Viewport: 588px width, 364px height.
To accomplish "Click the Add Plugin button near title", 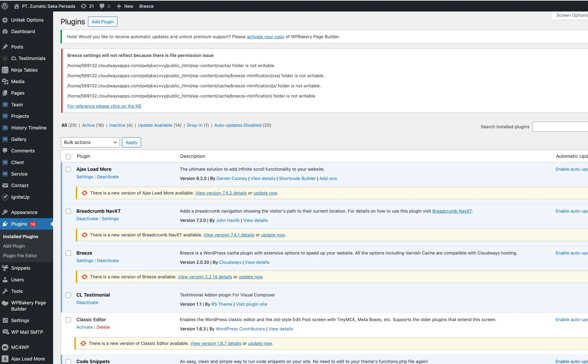I will click(103, 22).
